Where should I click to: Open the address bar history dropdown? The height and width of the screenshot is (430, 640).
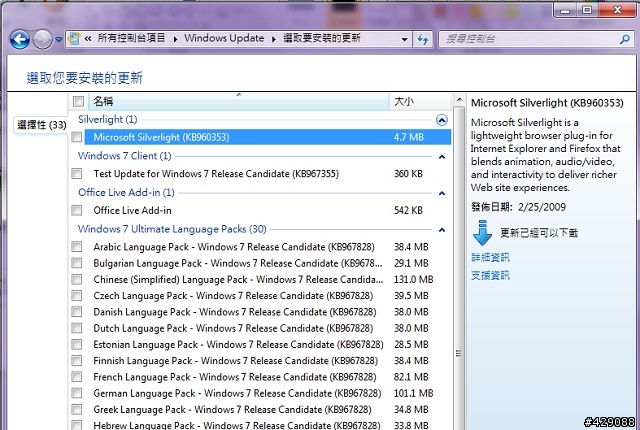(x=404, y=40)
